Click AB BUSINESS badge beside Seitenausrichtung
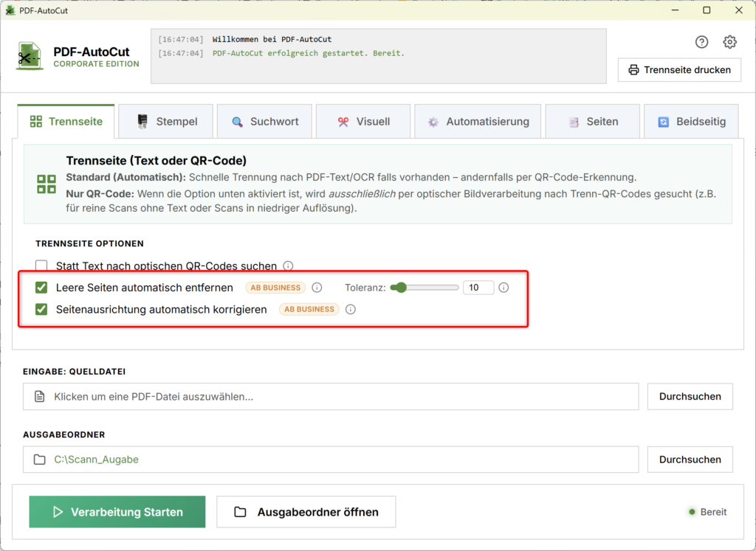The height and width of the screenshot is (551, 756). (309, 309)
